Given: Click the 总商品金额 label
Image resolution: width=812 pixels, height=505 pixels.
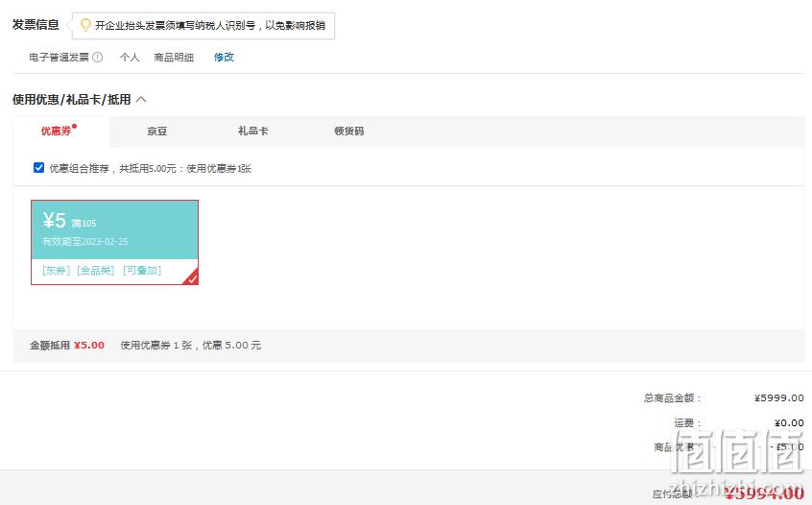Looking at the screenshot, I should point(672,397).
